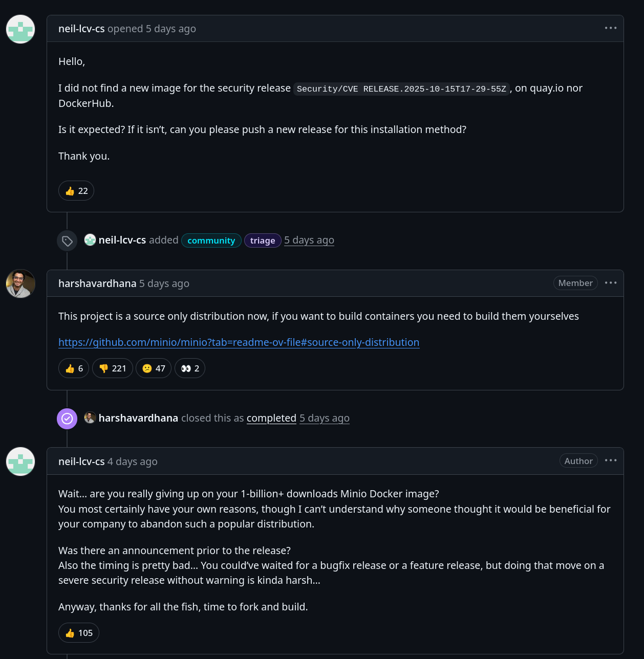This screenshot has width=644, height=659.
Task: Toggle thumbs up reaction with 6 votes
Action: coord(74,368)
